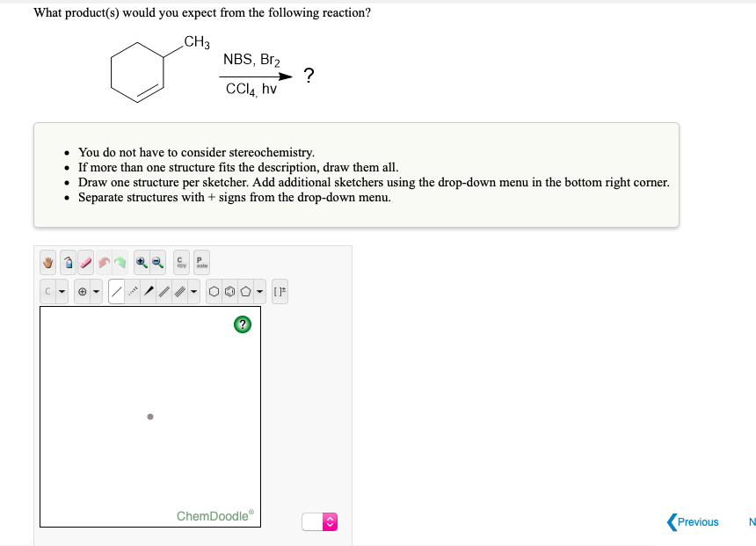Expand the bond type dropdown arrow
Screen dimensions: 756x546
[193, 291]
